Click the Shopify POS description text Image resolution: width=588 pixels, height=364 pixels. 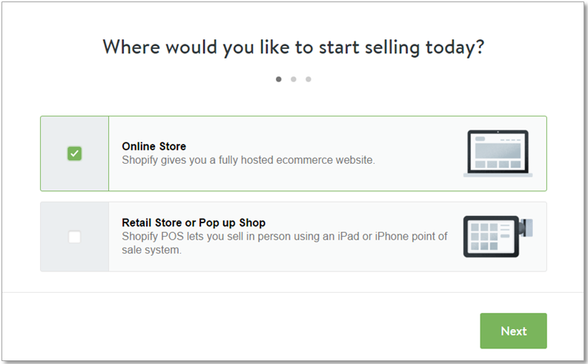[284, 243]
